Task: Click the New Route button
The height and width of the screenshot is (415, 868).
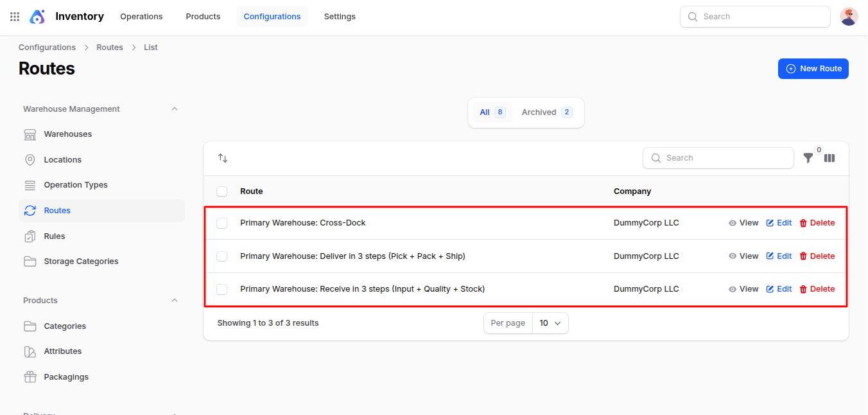Action: click(813, 69)
